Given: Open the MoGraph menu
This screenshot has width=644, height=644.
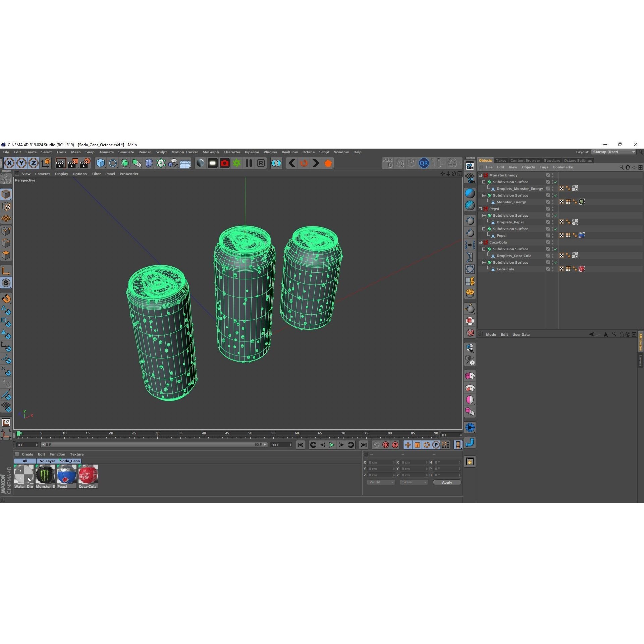Looking at the screenshot, I should click(x=210, y=152).
